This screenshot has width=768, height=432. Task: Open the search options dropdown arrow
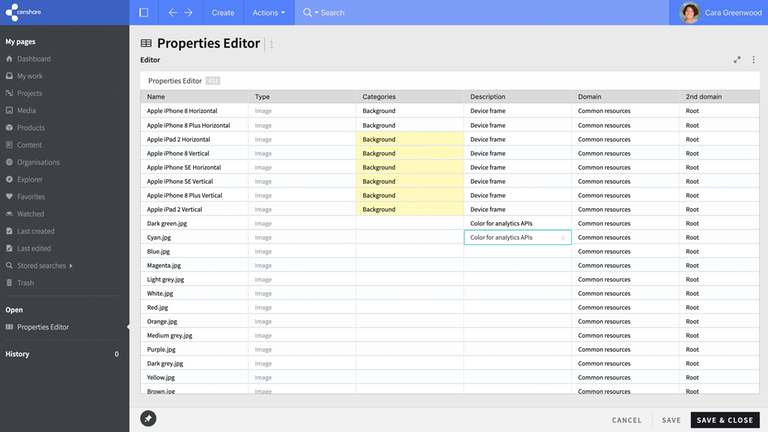(316, 13)
